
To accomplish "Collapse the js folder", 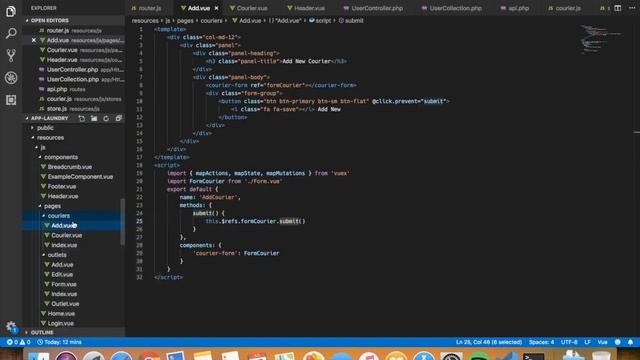I will (42, 147).
